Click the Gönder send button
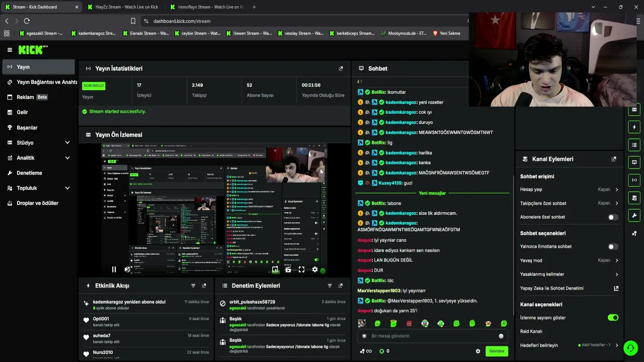Screen dimensions: 644x362 coord(497,351)
